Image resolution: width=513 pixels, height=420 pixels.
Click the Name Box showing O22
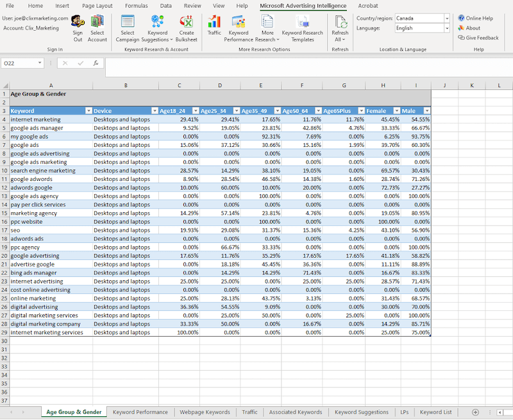pos(19,63)
